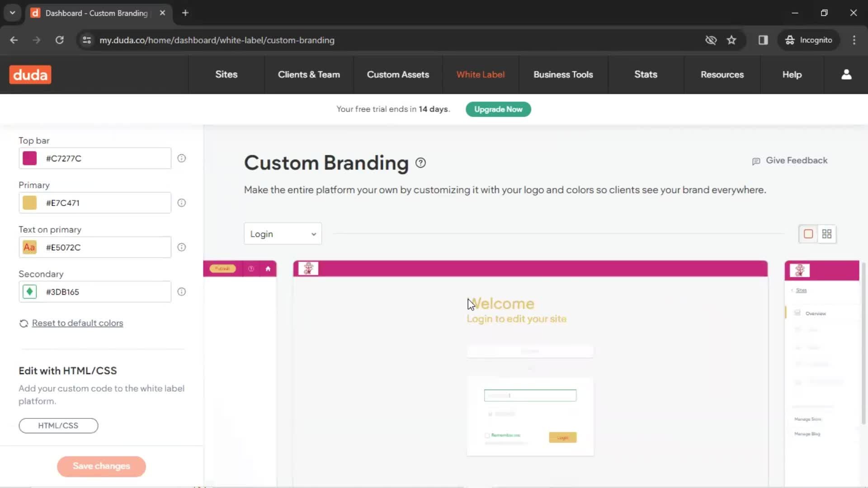The height and width of the screenshot is (488, 868).
Task: Click the Primary color info icon
Action: [181, 203]
